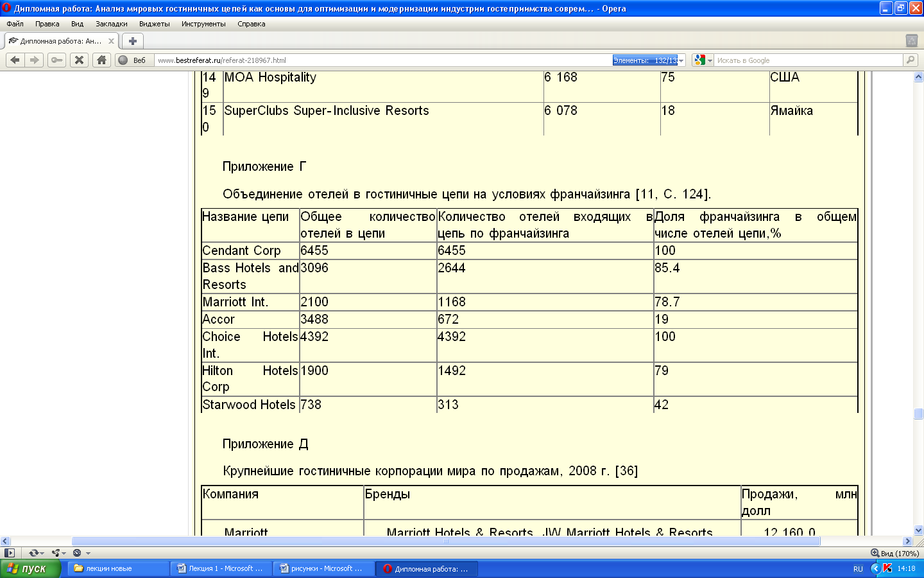Screen dimensions: 924x578
Task: Click the Marriott Int. table cell
Action: point(250,302)
